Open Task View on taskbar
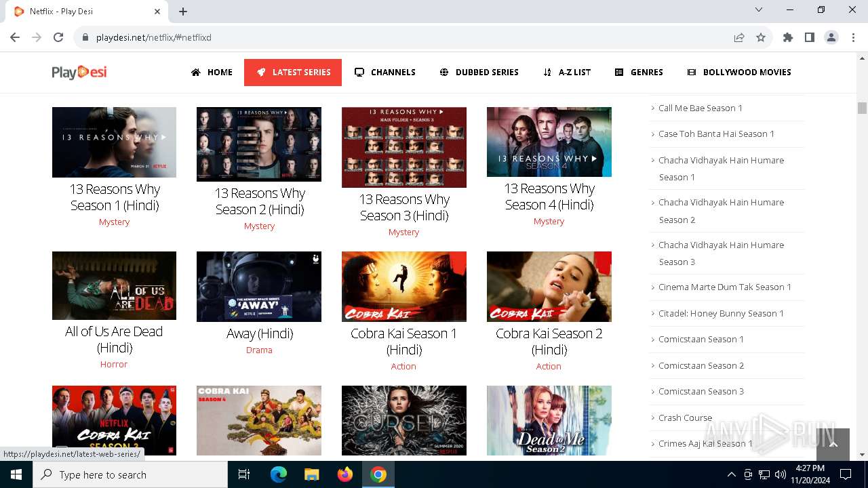This screenshot has height=488, width=868. [244, 474]
